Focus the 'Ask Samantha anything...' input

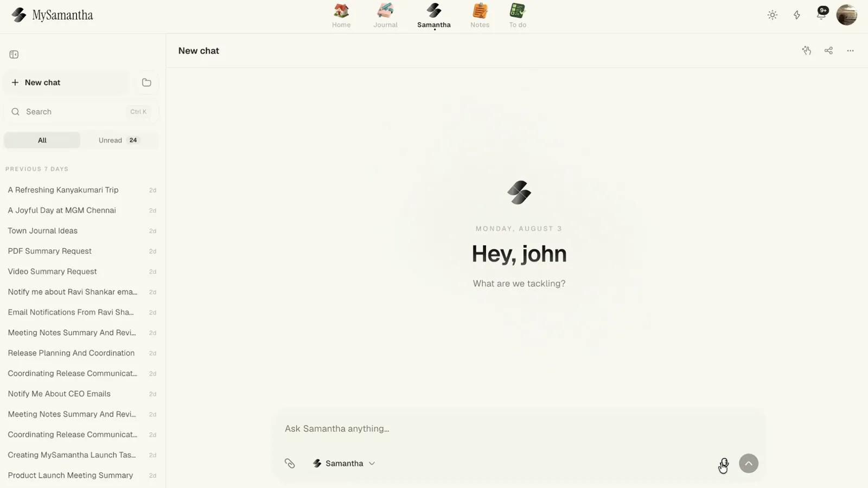(520, 429)
